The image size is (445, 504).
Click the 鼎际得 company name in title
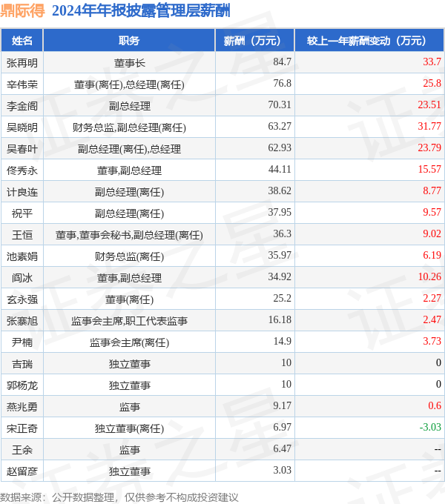coord(22,10)
